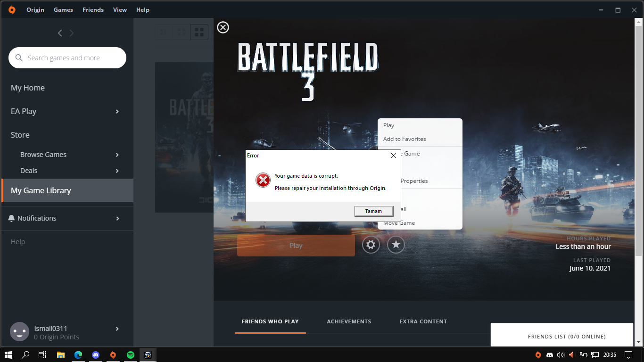Open File Explorer from the taskbar
Viewport: 644px width, 362px height.
pos(61,355)
